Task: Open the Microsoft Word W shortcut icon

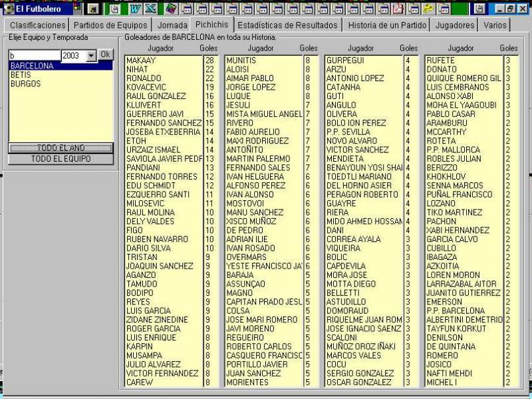Action: tap(135, 9)
